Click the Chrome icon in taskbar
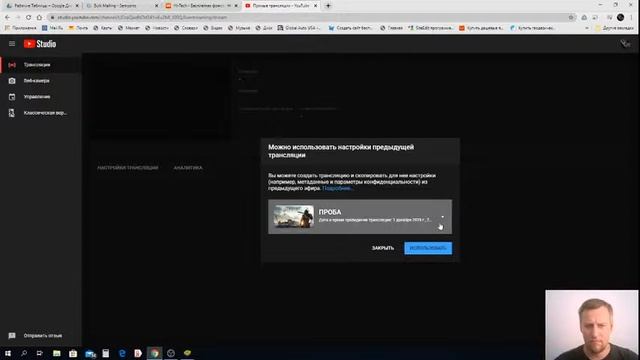Viewport: 640px width, 360px height. [x=154, y=353]
